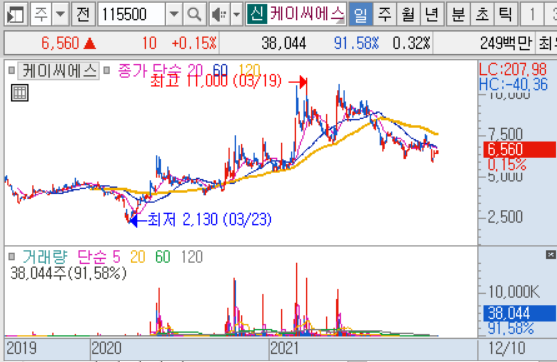Viewport: 557px width, 362px height.
Task: Click the 0.32% value
Action: (x=411, y=43)
